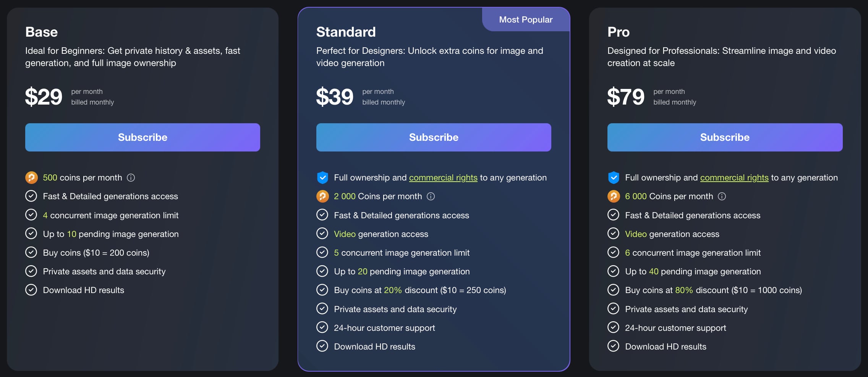Subscribe to the Standard $39 plan

coord(434,137)
